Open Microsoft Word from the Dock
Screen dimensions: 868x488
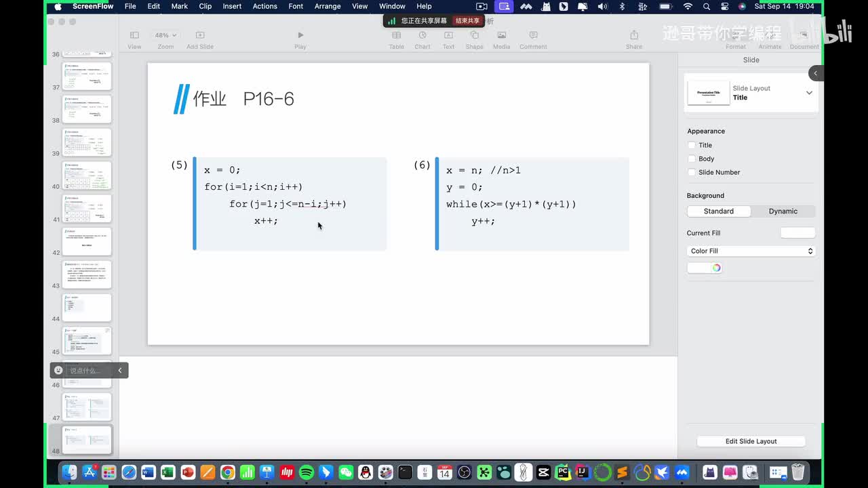(x=149, y=472)
